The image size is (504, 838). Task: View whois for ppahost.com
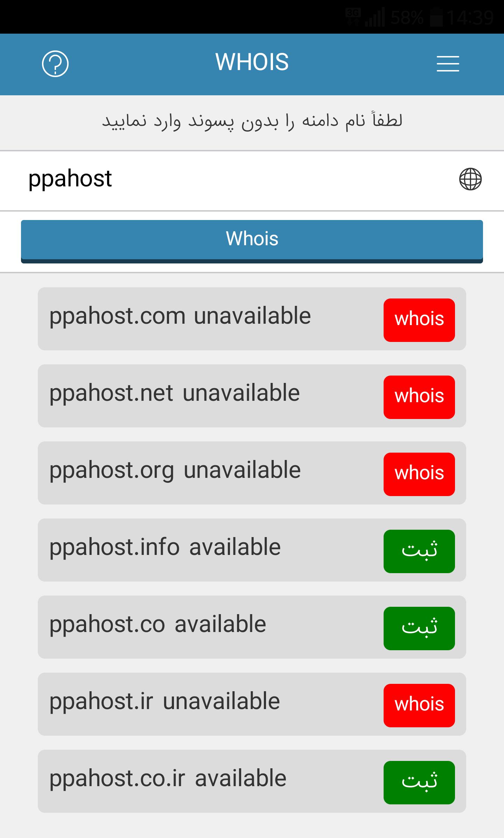point(419,320)
